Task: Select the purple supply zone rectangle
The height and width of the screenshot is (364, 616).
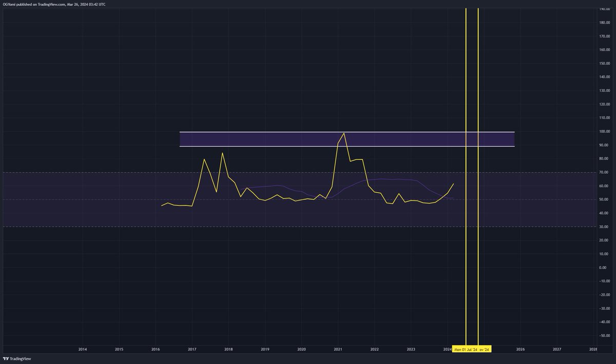Action: click(x=346, y=138)
